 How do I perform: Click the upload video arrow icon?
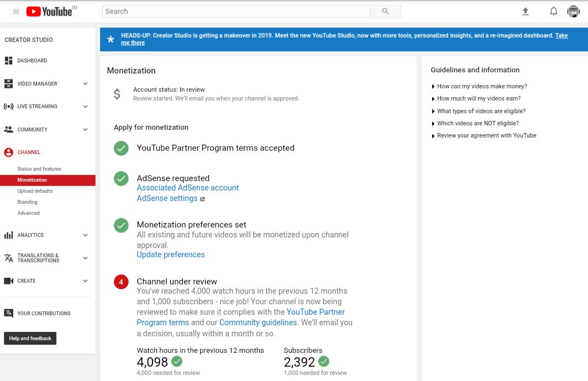click(x=526, y=12)
